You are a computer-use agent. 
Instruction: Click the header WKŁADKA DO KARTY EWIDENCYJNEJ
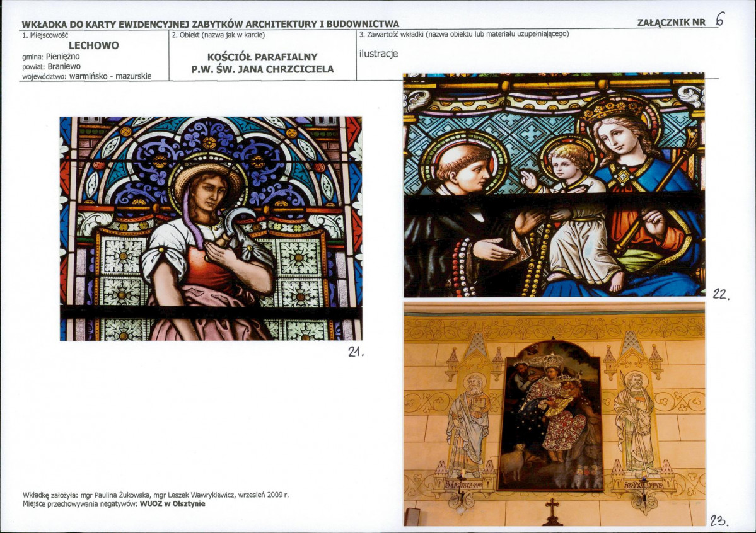click(x=211, y=24)
